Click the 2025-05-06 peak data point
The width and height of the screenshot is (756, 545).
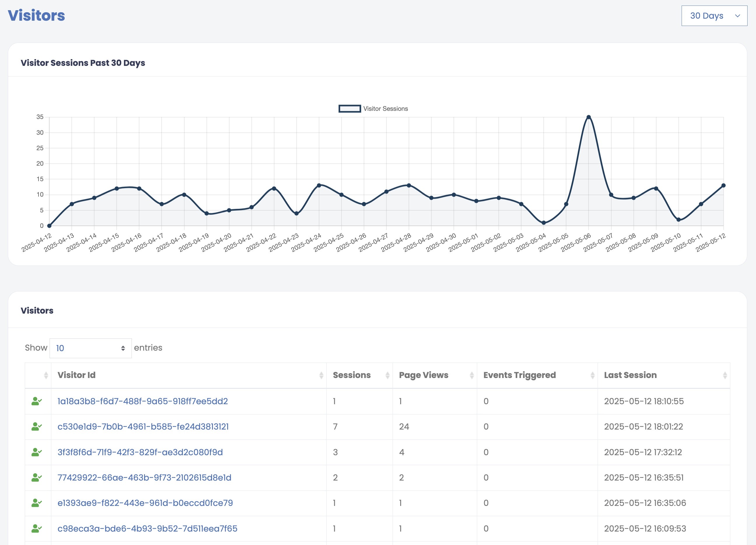[x=589, y=117]
